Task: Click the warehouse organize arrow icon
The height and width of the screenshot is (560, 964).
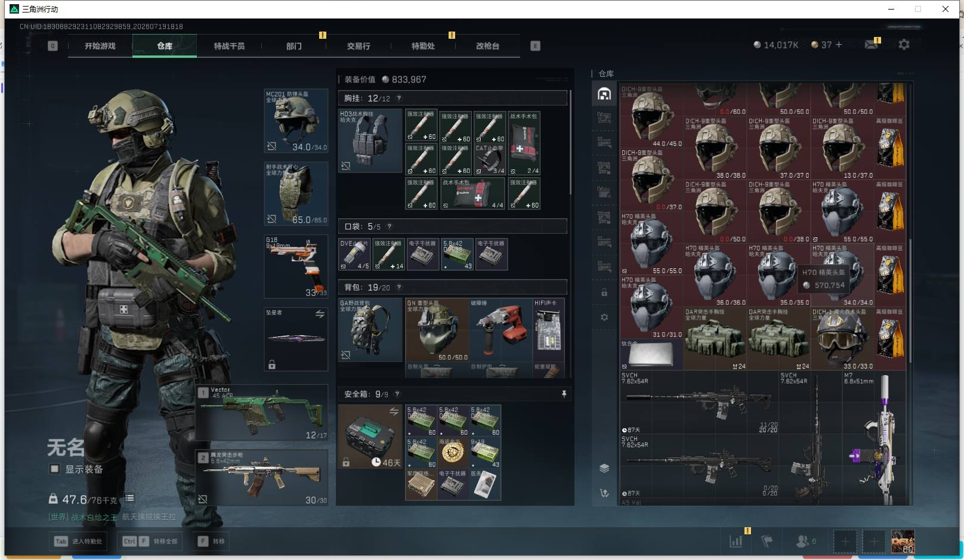Action: (x=604, y=493)
